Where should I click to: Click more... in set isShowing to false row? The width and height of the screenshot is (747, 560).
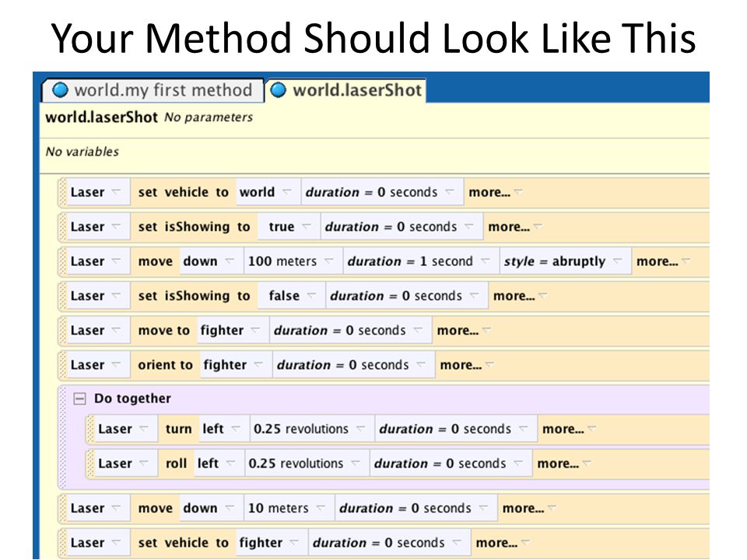click(521, 296)
